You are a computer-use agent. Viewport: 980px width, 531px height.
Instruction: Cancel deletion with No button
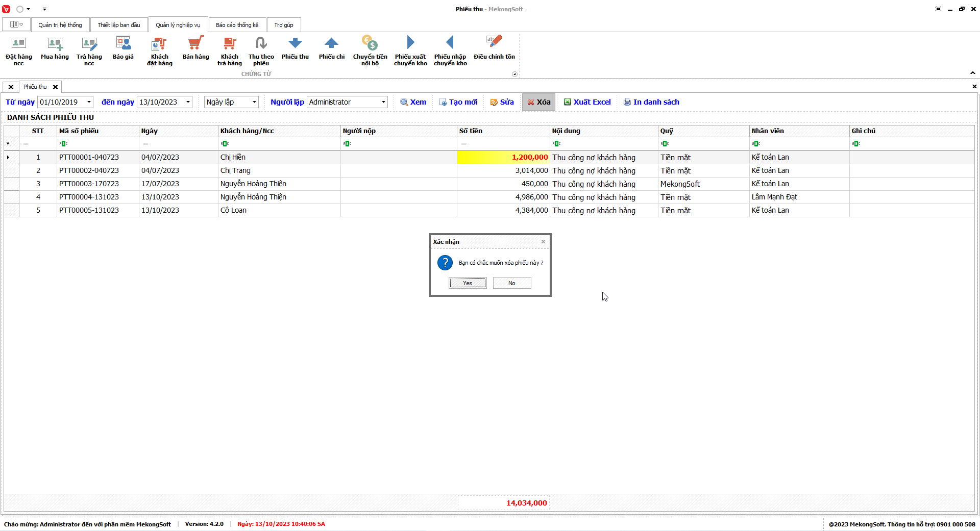tap(512, 283)
